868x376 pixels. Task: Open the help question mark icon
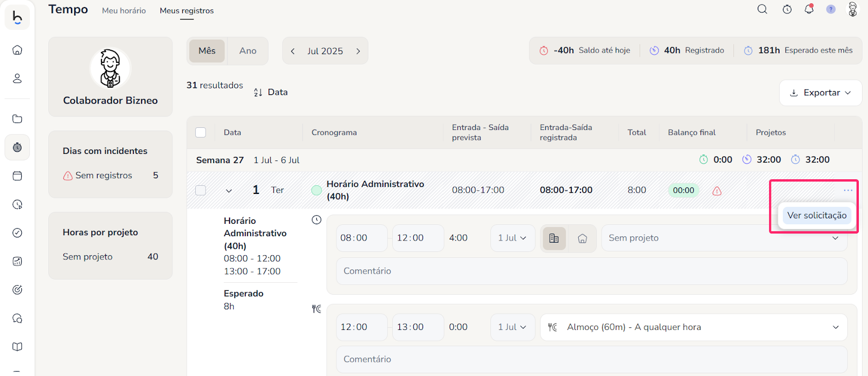click(831, 9)
